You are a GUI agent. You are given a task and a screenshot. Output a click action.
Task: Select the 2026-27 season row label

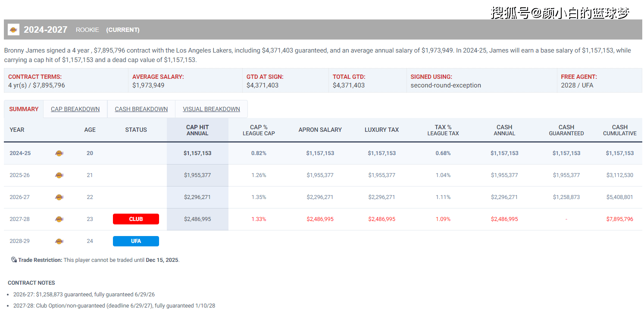pos(19,197)
